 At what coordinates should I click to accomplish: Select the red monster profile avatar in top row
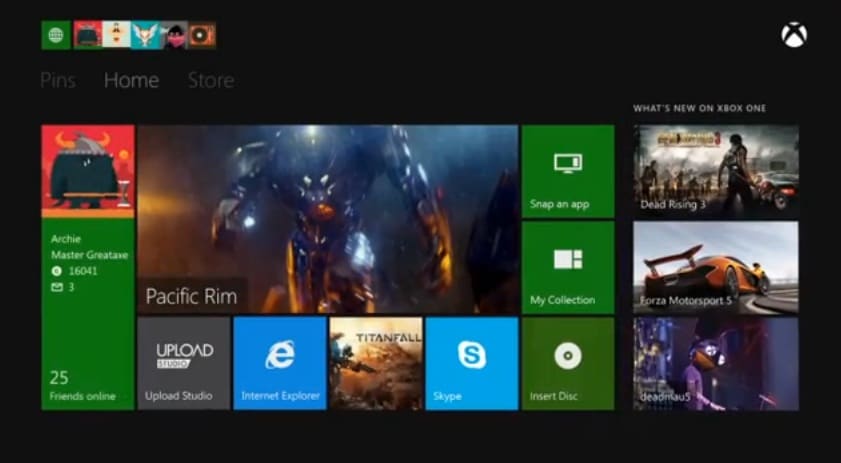[88, 35]
